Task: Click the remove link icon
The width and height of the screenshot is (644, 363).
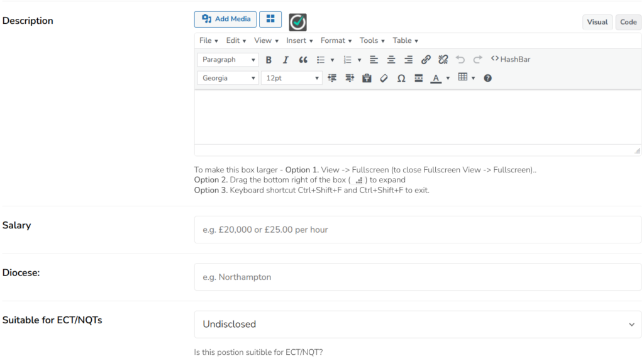Action: (443, 60)
